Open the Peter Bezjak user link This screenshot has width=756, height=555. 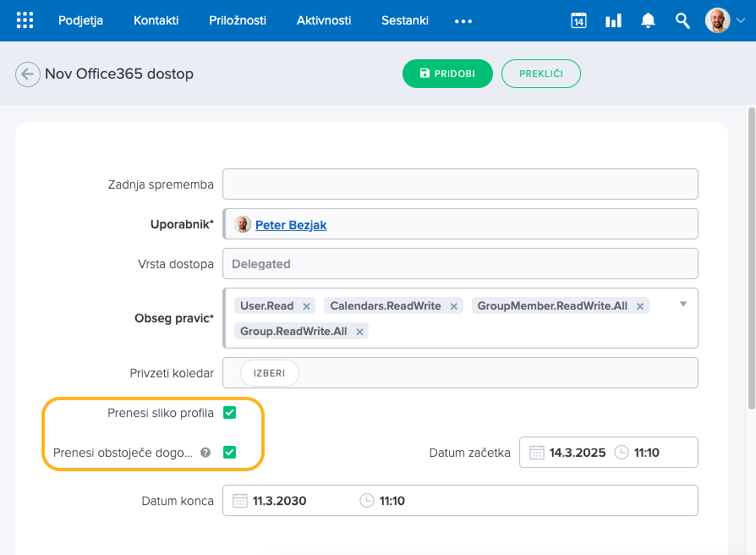290,225
